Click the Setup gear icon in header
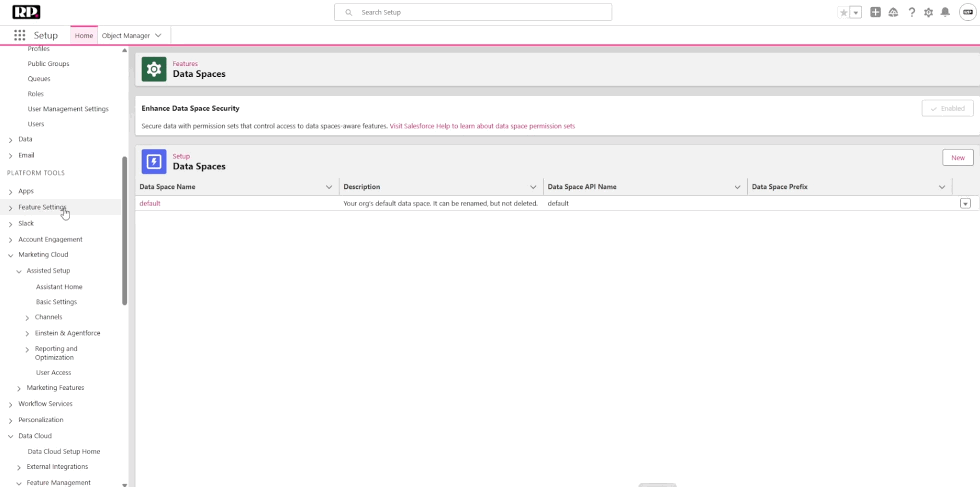980x487 pixels. 928,12
